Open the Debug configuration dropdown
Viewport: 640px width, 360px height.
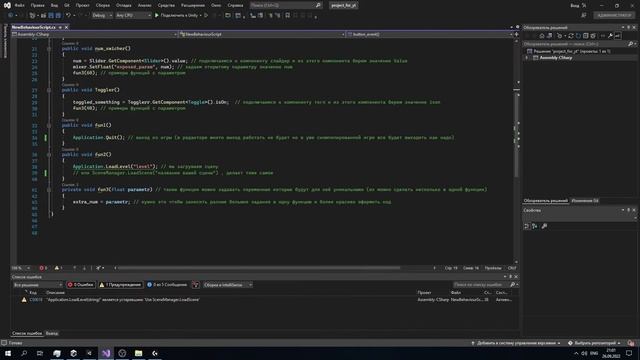coord(102,15)
